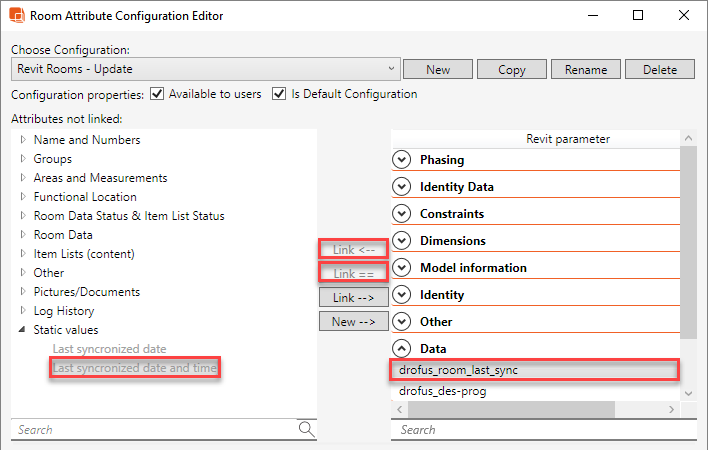Expand the Phasing group chevron icon
Image resolution: width=708 pixels, height=450 pixels.
pos(402,160)
